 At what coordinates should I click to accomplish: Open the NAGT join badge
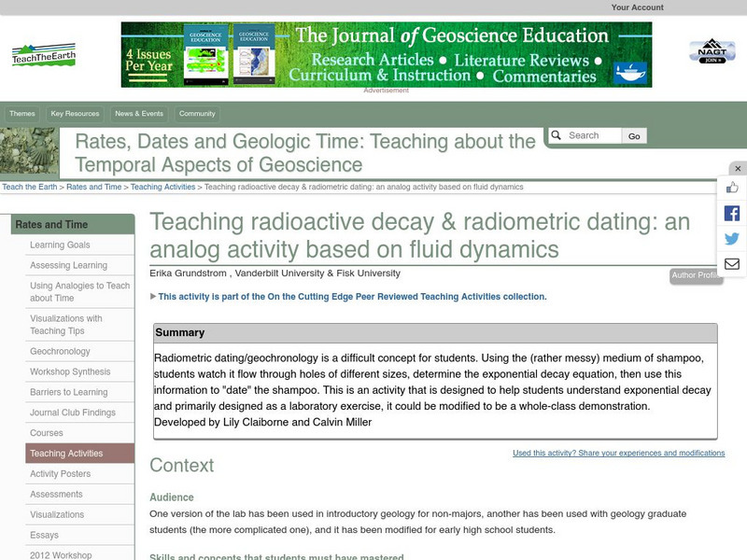(712, 51)
